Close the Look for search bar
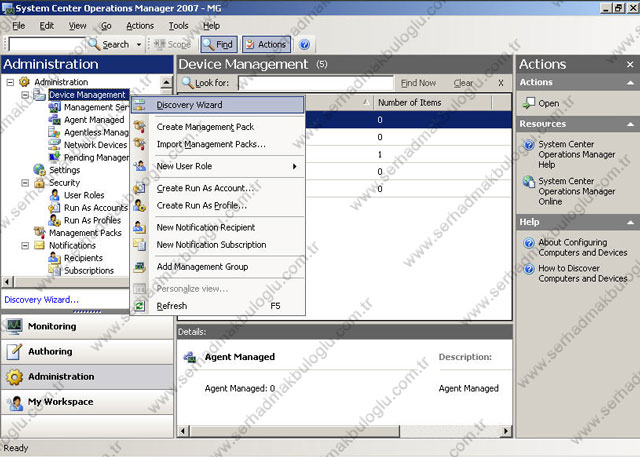Viewport: 640px width, 457px height. tap(501, 83)
